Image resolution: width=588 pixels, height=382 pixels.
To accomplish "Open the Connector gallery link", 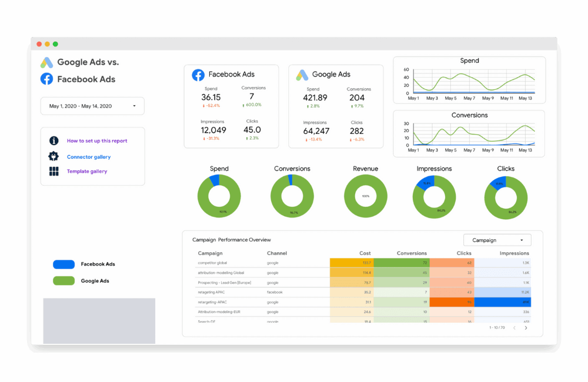I will click(x=89, y=157).
